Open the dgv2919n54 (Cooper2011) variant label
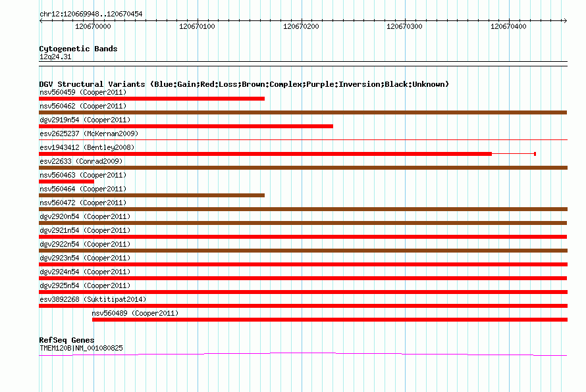This screenshot has width=586, height=392. (85, 120)
